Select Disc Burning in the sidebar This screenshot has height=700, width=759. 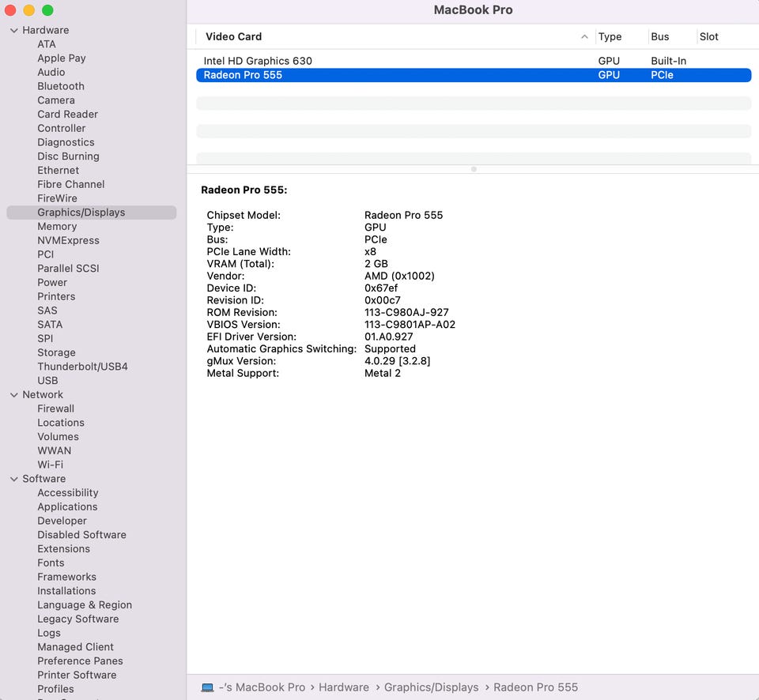pos(68,156)
